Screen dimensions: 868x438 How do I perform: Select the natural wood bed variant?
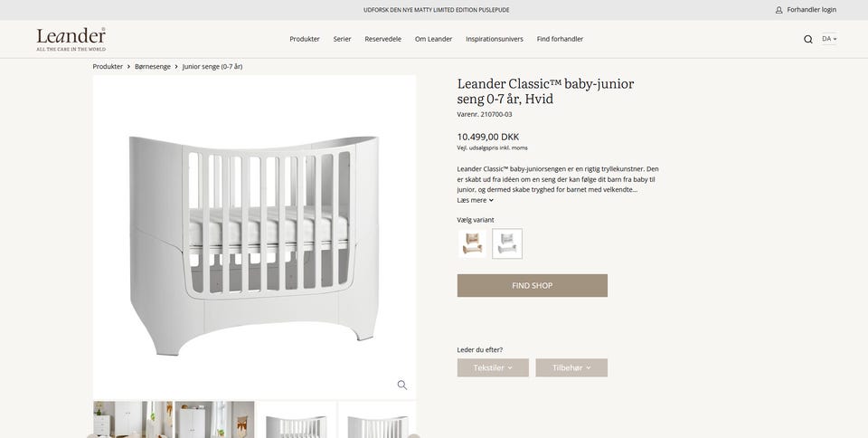pos(472,243)
